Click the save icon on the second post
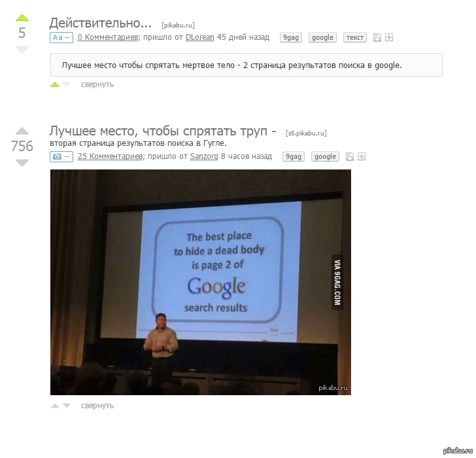This screenshot has height=458, width=476. coord(350,157)
